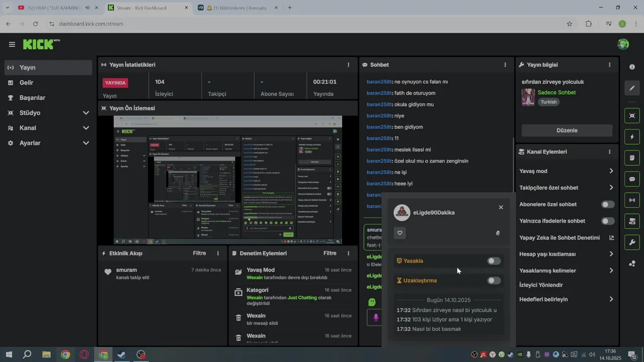Close the eLigde90Dakika user card
Screen dimensions: 644x362
point(501,207)
